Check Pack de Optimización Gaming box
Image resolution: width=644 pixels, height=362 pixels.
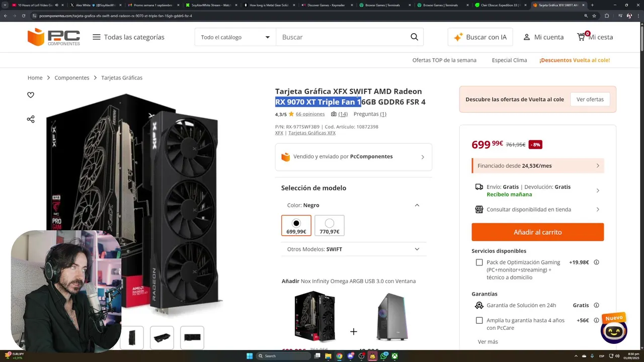tap(479, 262)
